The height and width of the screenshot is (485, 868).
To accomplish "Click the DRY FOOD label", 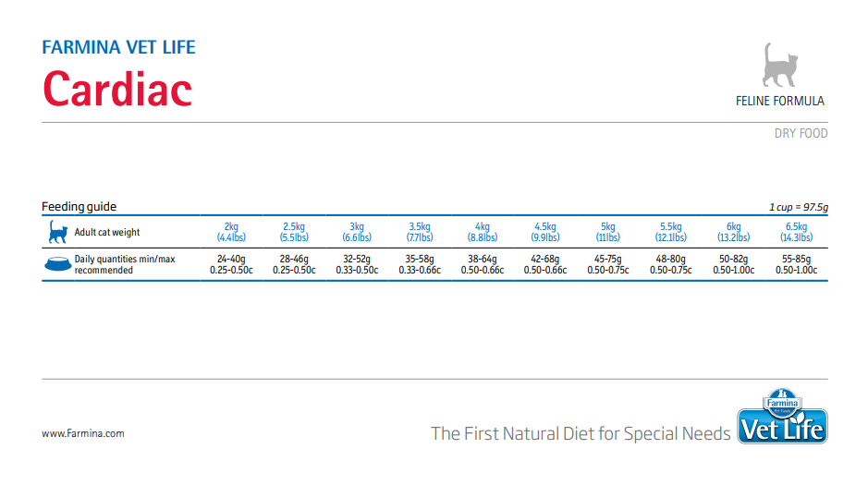I will tap(801, 133).
